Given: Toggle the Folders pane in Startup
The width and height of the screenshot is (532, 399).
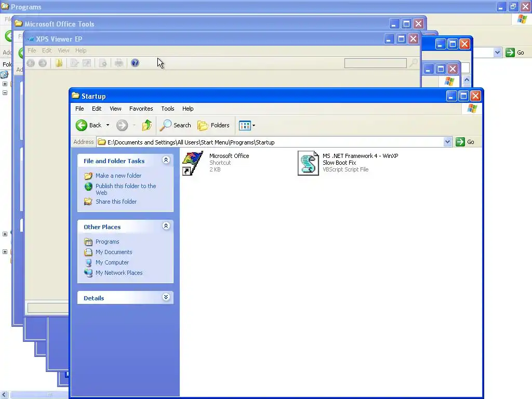Looking at the screenshot, I should [214, 125].
